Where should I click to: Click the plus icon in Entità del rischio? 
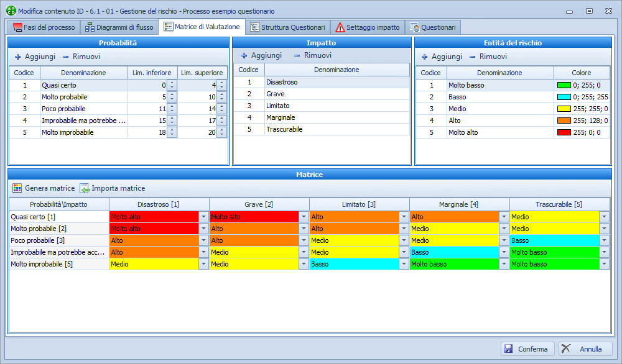(x=425, y=57)
